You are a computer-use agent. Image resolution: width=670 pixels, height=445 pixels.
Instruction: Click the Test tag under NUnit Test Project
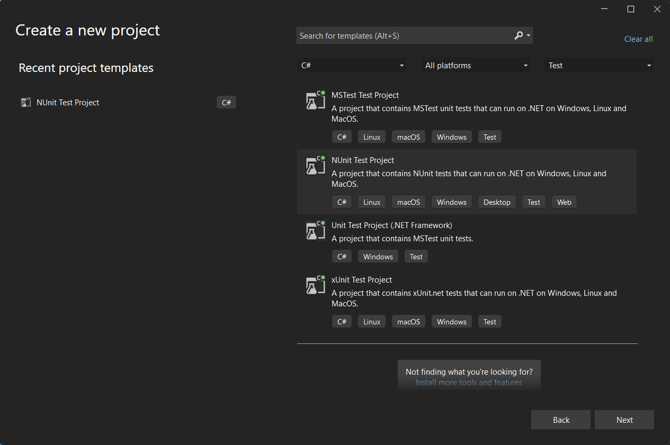[x=534, y=202]
